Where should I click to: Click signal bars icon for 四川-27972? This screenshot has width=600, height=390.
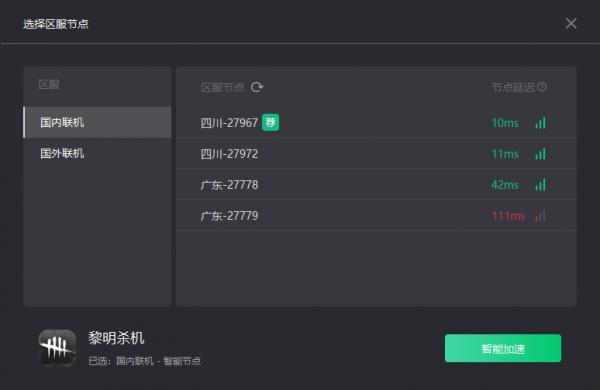540,153
